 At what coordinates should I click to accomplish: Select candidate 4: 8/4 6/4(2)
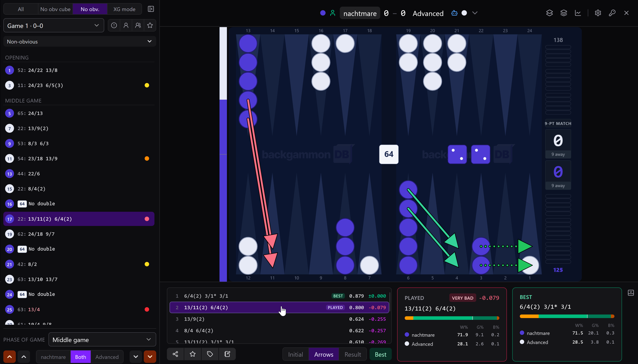tap(279, 330)
